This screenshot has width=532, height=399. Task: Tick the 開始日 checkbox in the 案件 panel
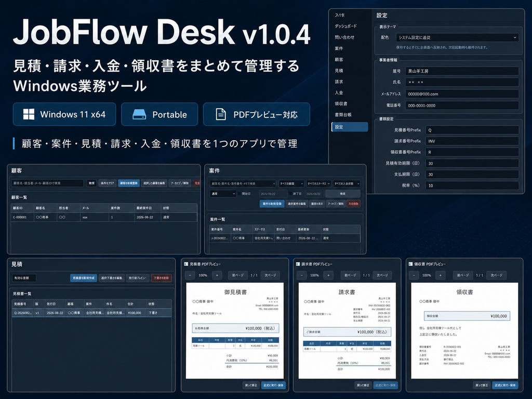[x=239, y=194]
